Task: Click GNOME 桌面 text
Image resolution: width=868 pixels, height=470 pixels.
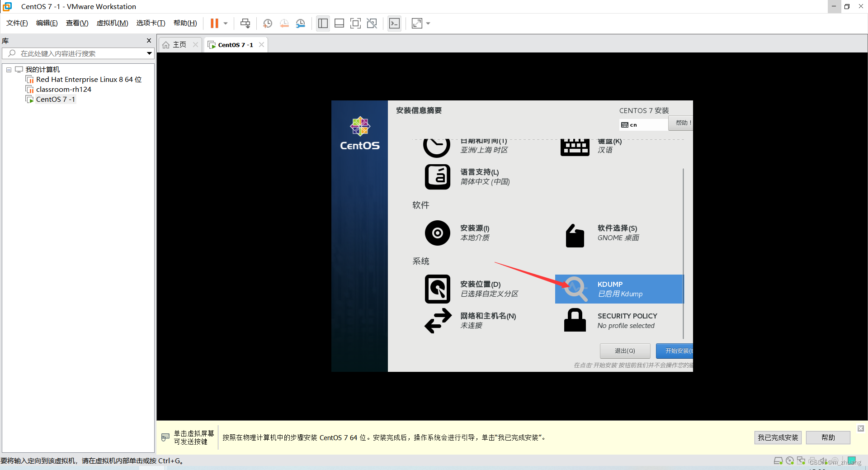Action: [x=618, y=238]
